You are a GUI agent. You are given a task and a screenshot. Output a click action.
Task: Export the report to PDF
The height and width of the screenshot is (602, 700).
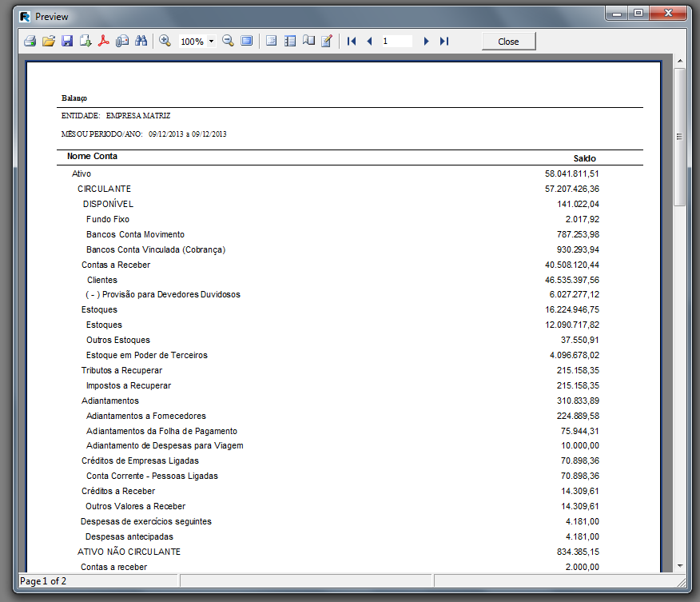104,41
